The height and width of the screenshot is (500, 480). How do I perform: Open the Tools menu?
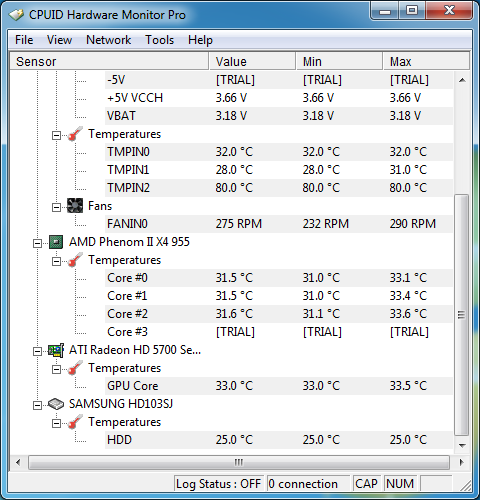point(159,40)
